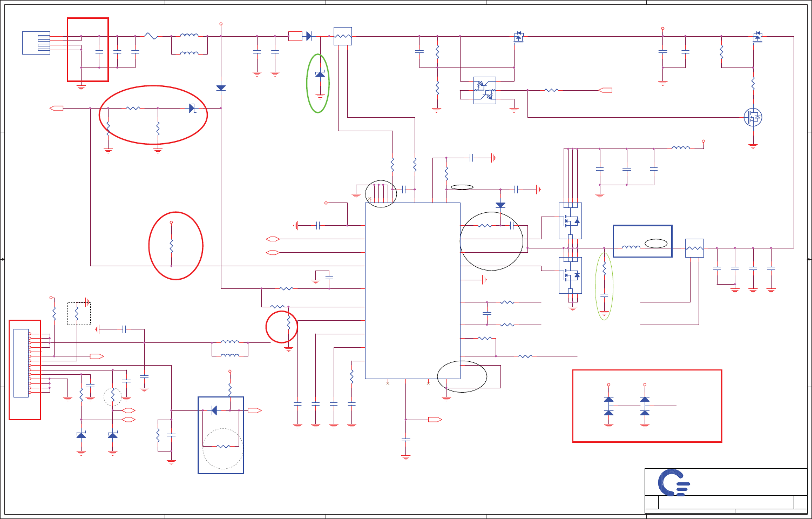Pick the high-side MOSFET of the switching pair
Image resolution: width=812 pixels, height=519 pixels.
(x=570, y=220)
